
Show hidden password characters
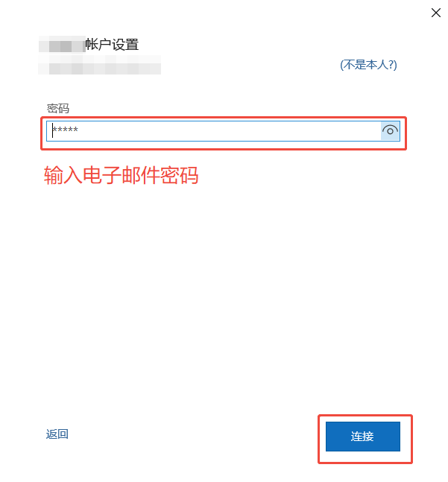tap(390, 131)
